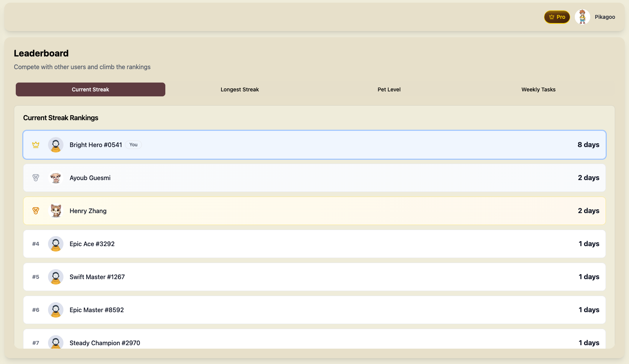Click the silver medal second-place icon

[x=36, y=178]
